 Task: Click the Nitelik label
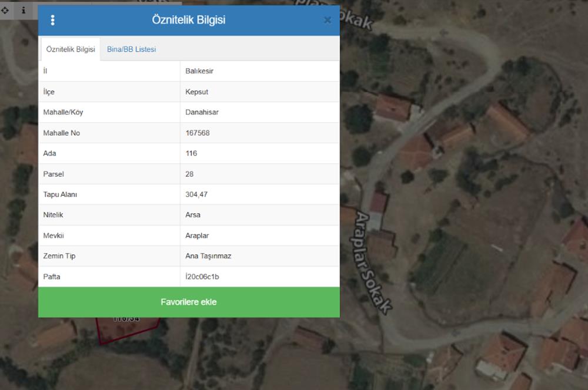[53, 214]
